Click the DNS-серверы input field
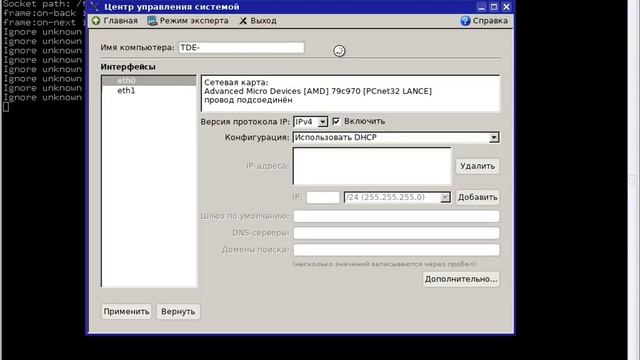Viewport: 640px width, 360px height. click(x=396, y=233)
